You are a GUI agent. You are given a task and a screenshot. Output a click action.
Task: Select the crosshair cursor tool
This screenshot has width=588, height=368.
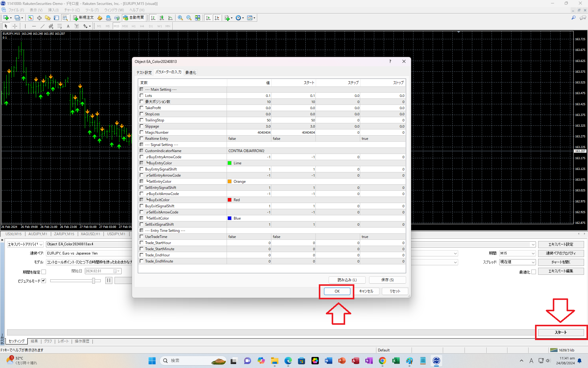point(15,26)
